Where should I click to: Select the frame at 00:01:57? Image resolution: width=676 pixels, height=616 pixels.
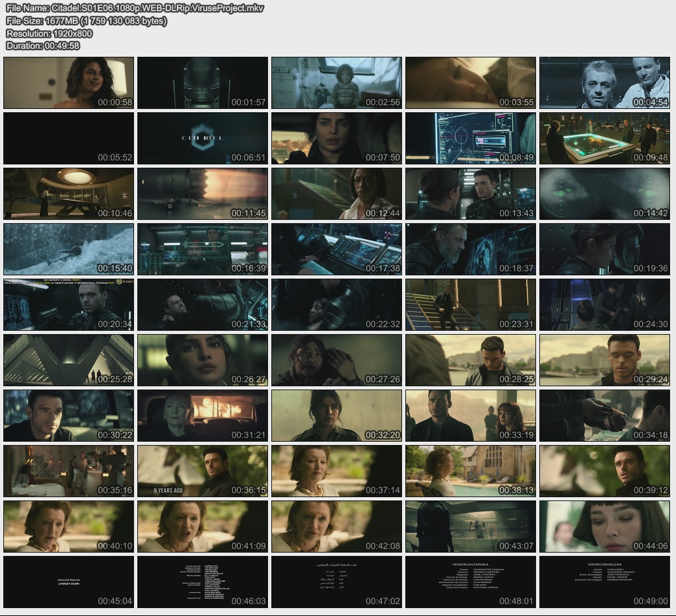click(203, 83)
